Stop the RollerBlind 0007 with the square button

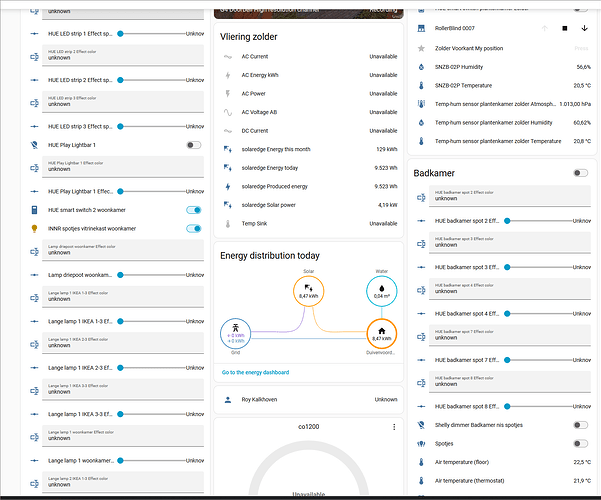[x=565, y=28]
